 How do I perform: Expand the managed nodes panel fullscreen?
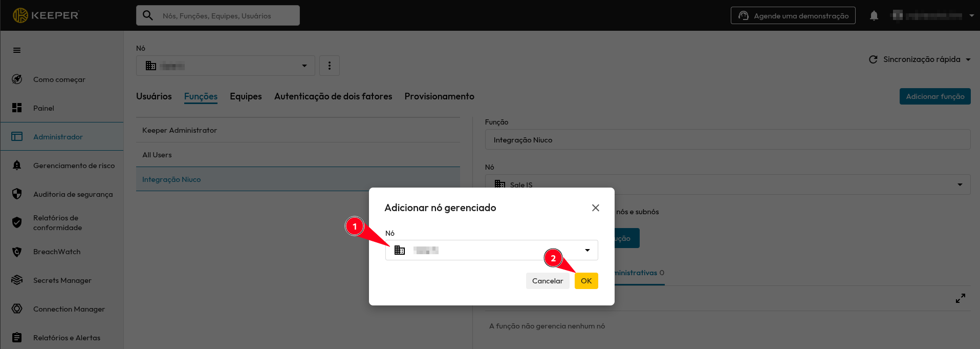click(x=961, y=298)
